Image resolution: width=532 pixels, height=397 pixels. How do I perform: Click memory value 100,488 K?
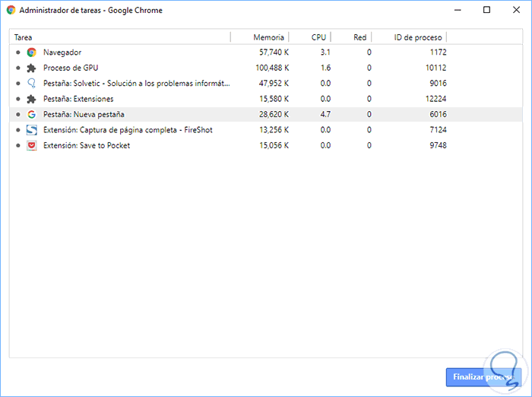coord(272,68)
